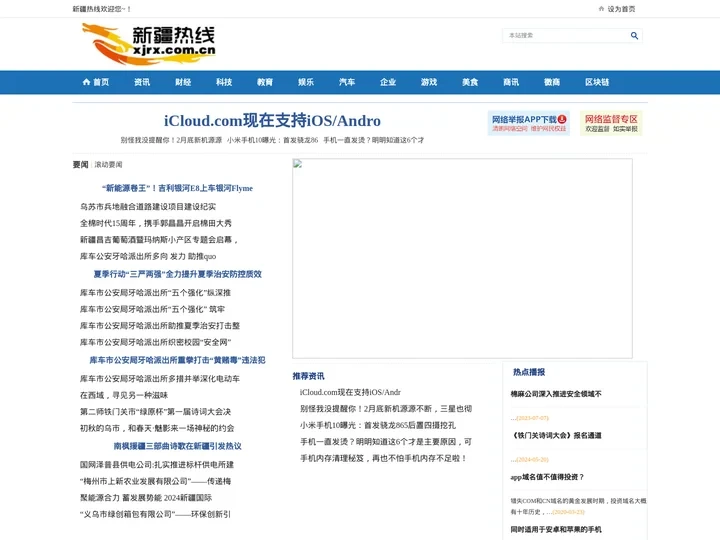Click the 网络举报APP下载 banner
Screen dimensions: 720x540
tap(529, 123)
